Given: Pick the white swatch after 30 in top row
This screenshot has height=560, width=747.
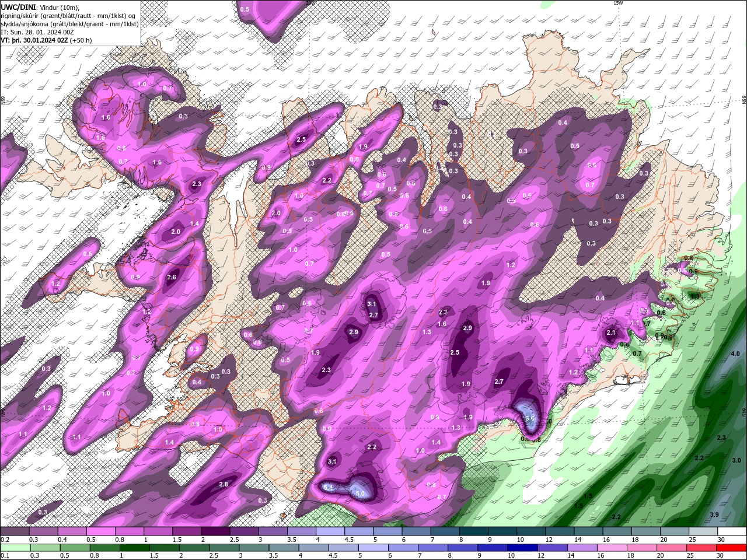Looking at the screenshot, I should click(x=732, y=531).
